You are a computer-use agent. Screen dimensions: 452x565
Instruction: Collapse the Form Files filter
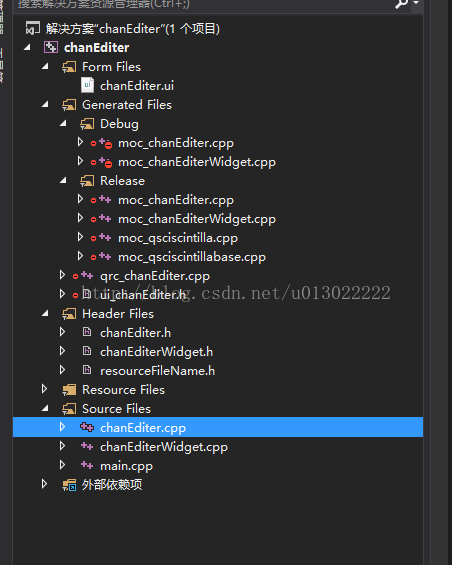pyautogui.click(x=45, y=66)
